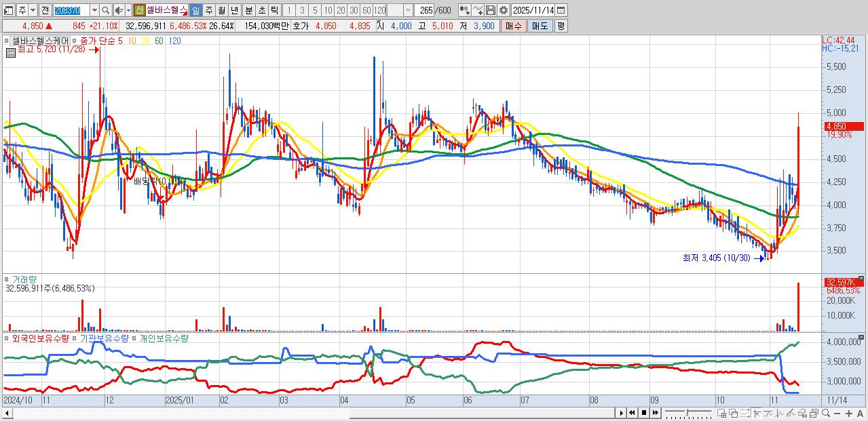Click the 매수 buy button
Viewport: 868px width, 421px height.
pos(513,26)
